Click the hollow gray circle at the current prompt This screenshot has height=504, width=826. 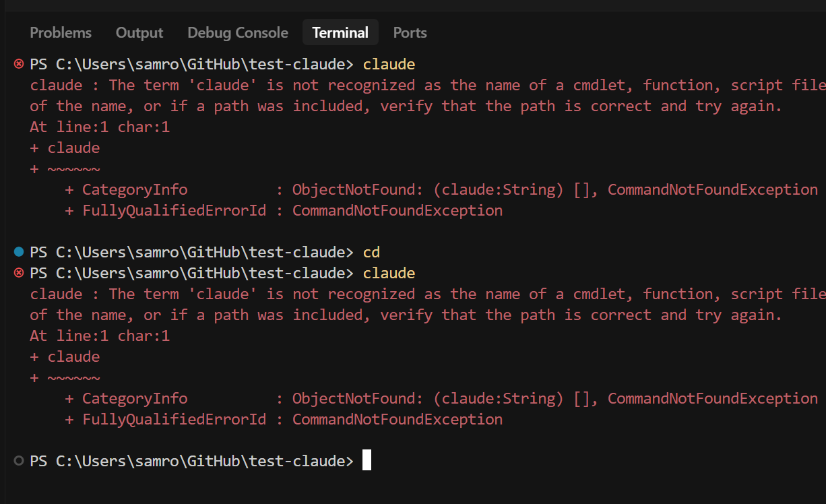[x=18, y=461]
